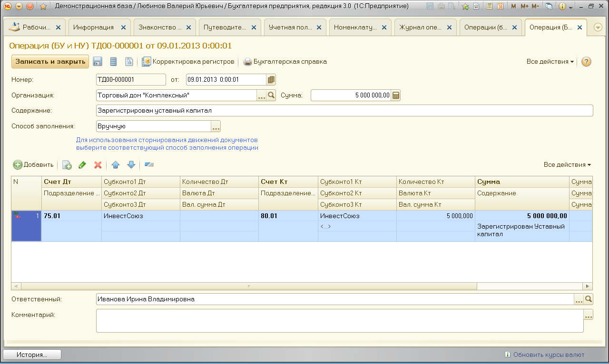This screenshot has height=364, width=609.
Task: Open the Все действия dropdown in form header
Action: (x=550, y=62)
